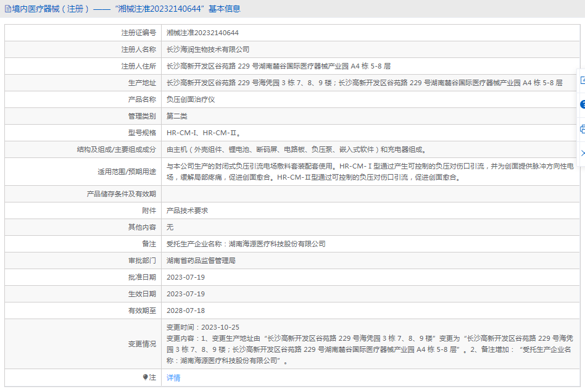Image resolution: width=585 pixels, height=392 pixels.
Task: Select registrant name 长沙海润生物技术有限公司
Action: coord(208,49)
